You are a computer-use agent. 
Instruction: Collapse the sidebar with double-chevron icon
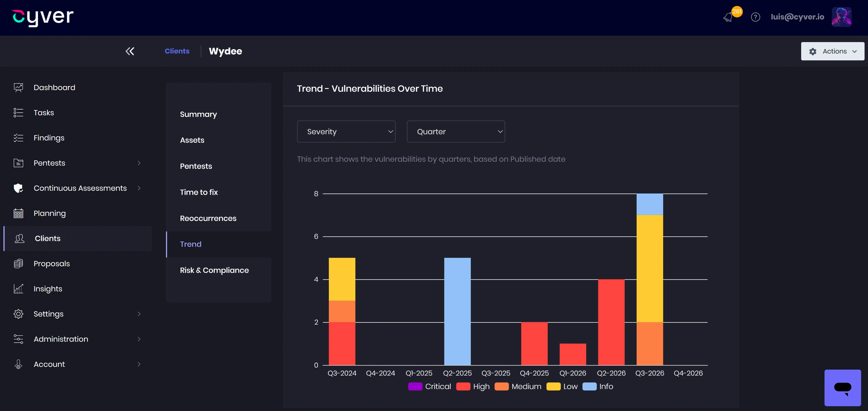click(x=130, y=51)
